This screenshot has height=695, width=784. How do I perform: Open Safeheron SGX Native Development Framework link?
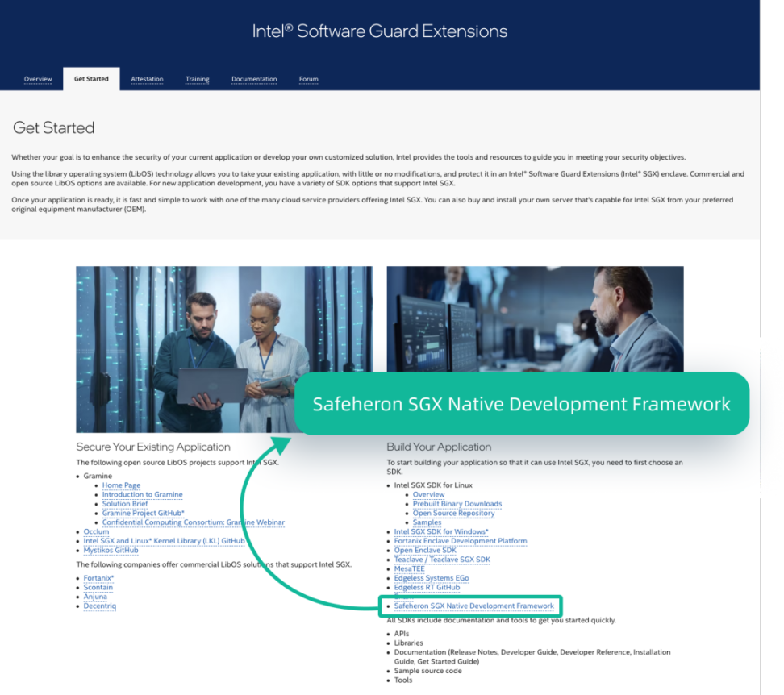[x=473, y=606]
